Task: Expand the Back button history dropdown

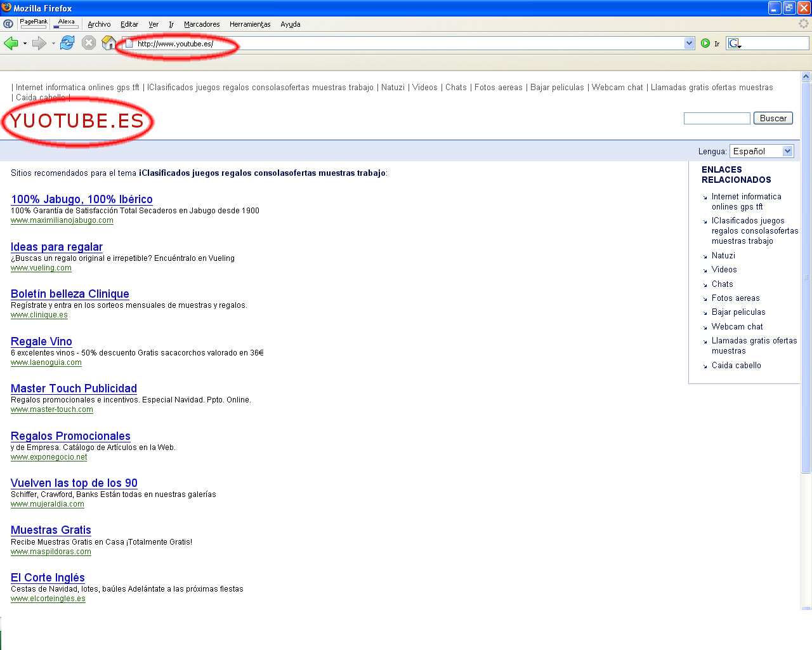Action: tap(25, 44)
